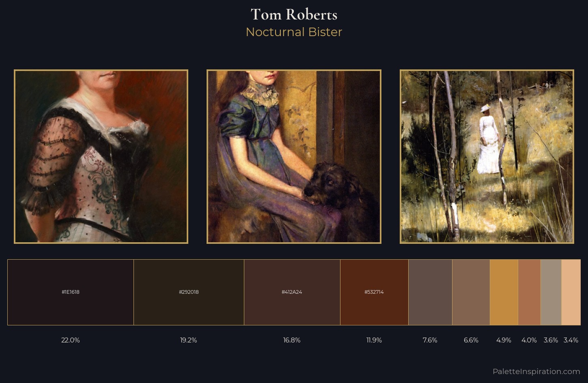Click the 19.2% percentage label
Viewport: 588px width, 383px height.
click(189, 340)
